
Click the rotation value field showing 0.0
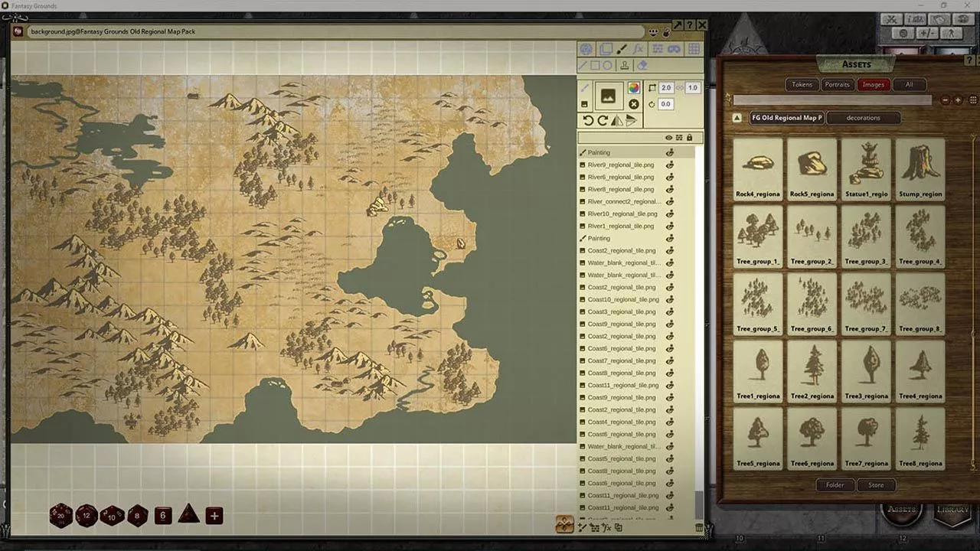click(x=666, y=104)
